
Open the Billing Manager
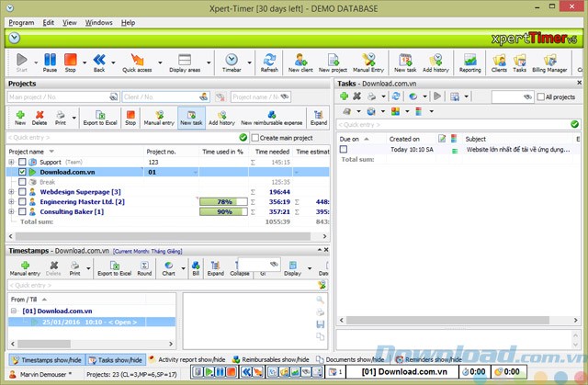coord(551,61)
